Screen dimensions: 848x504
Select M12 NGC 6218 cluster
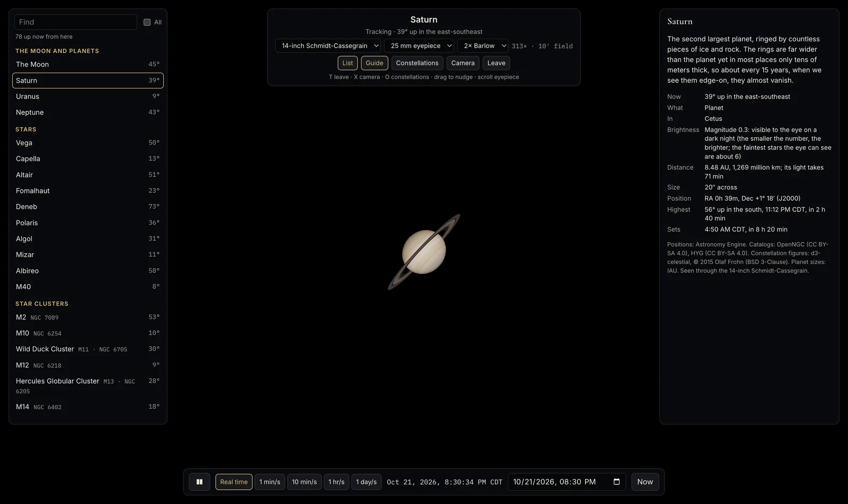click(88, 365)
